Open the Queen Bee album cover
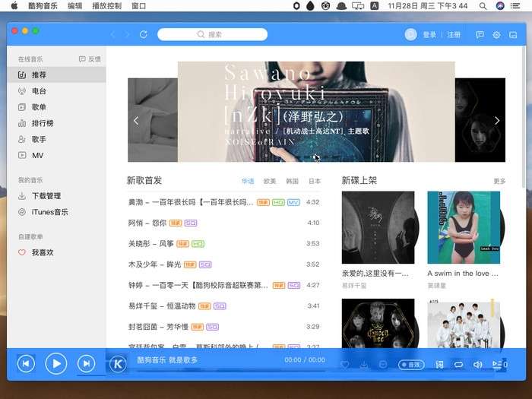Screen dimensions: 532x399 [x=378, y=323]
